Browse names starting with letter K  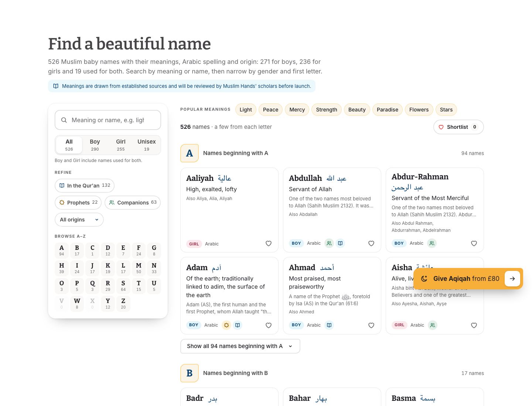108,268
